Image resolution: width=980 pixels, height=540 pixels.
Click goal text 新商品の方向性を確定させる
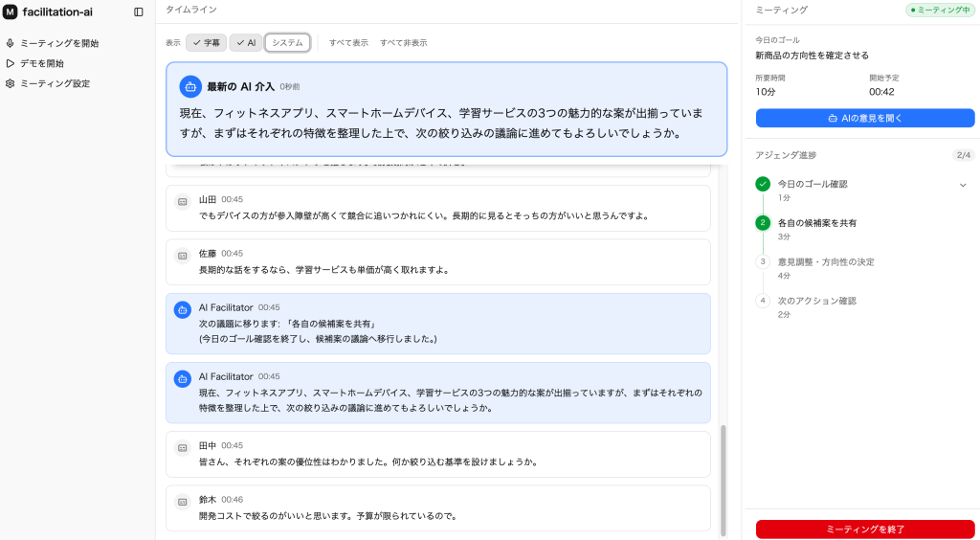click(812, 56)
